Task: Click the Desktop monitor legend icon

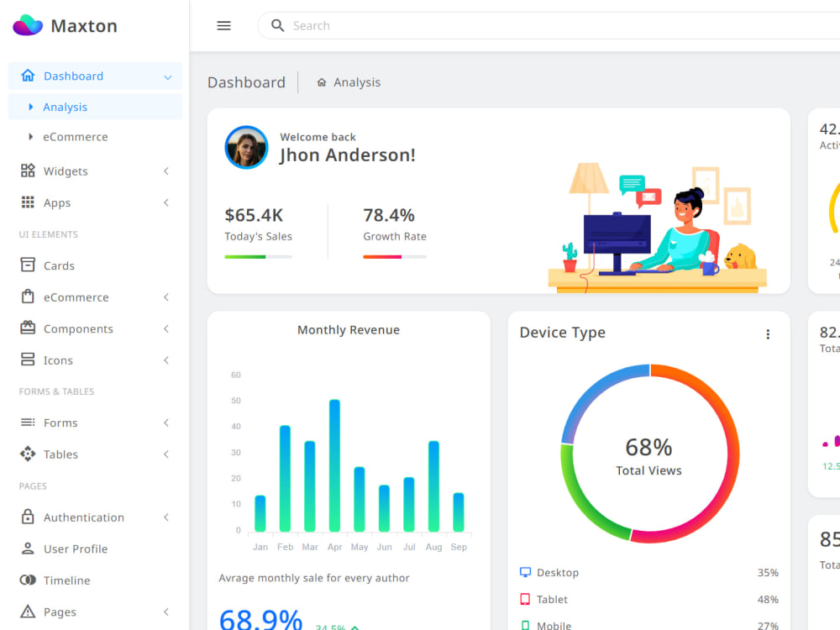Action: (525, 572)
